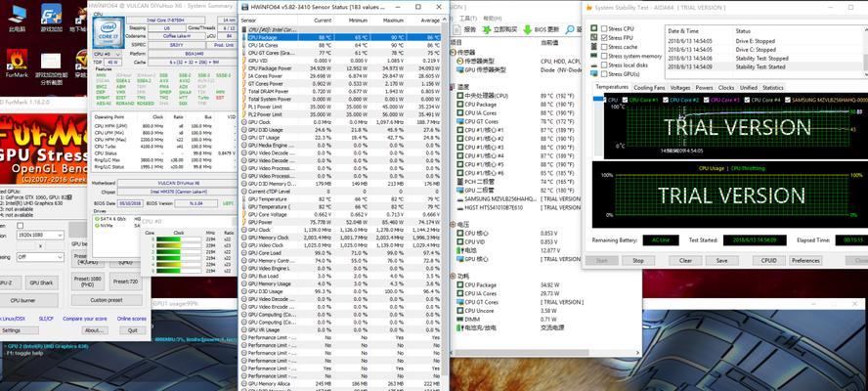Toggle the CPU Core #1 graph checkbox
868x391 pixels.
(x=626, y=101)
